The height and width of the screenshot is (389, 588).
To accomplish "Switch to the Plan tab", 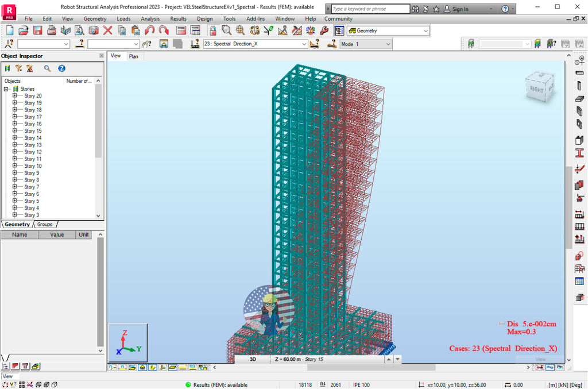I will pos(134,56).
